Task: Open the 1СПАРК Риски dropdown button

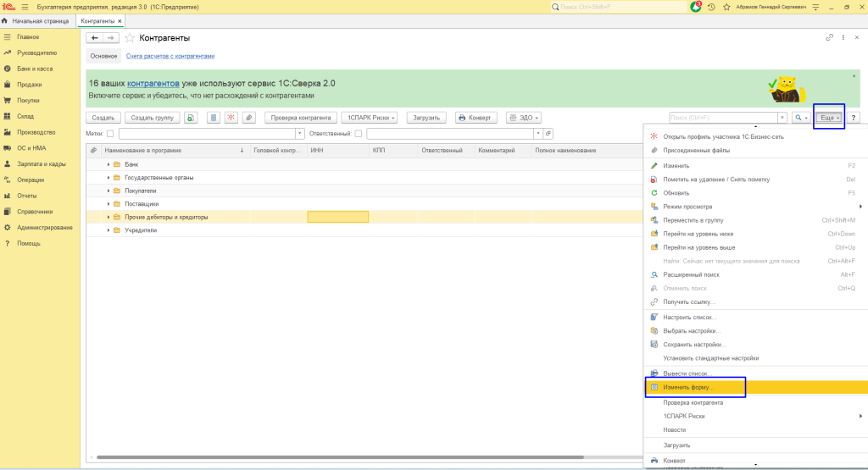Action: click(x=372, y=118)
